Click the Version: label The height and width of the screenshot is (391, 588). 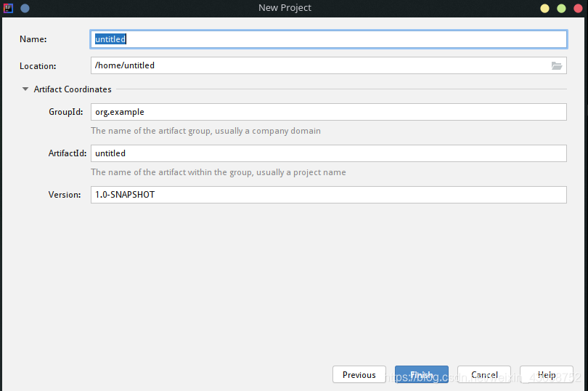[x=65, y=195]
